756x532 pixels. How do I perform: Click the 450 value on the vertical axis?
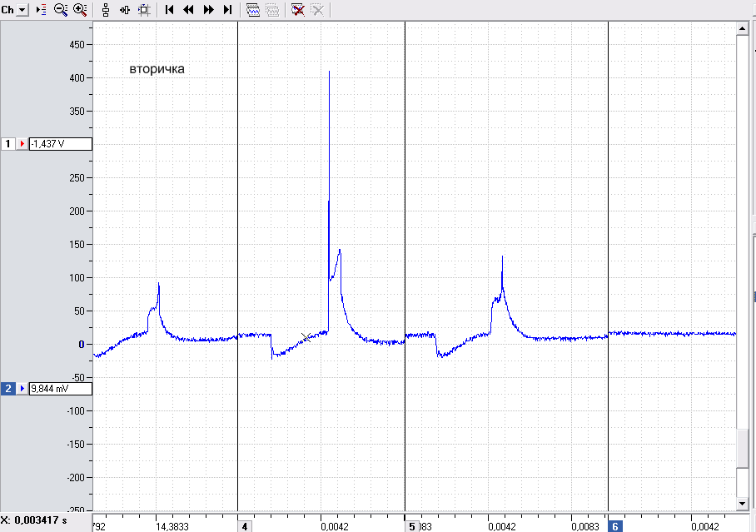tap(77, 44)
